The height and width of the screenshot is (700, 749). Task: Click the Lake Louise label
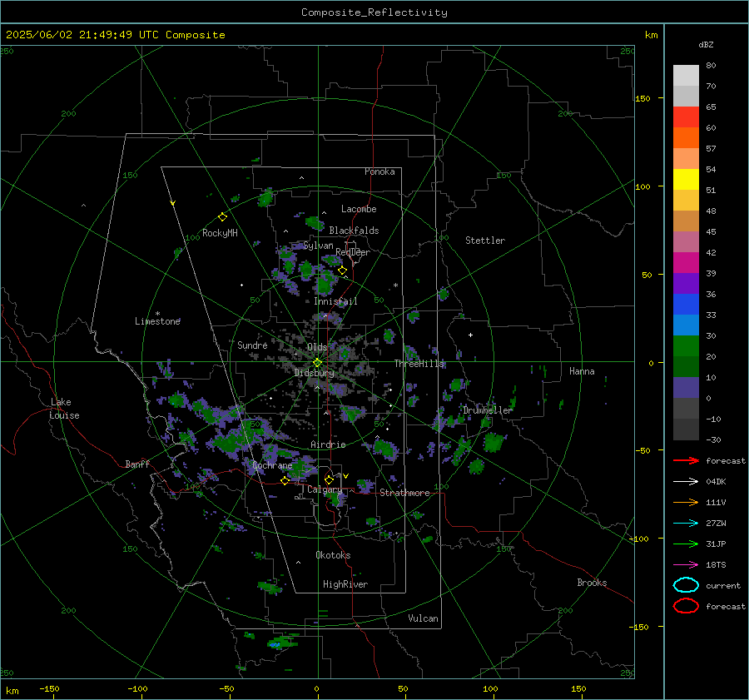[64, 409]
